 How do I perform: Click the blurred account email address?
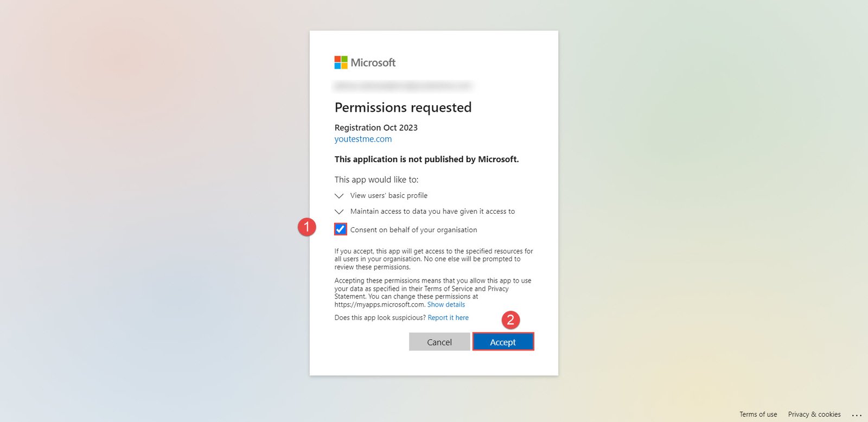pyautogui.click(x=403, y=86)
